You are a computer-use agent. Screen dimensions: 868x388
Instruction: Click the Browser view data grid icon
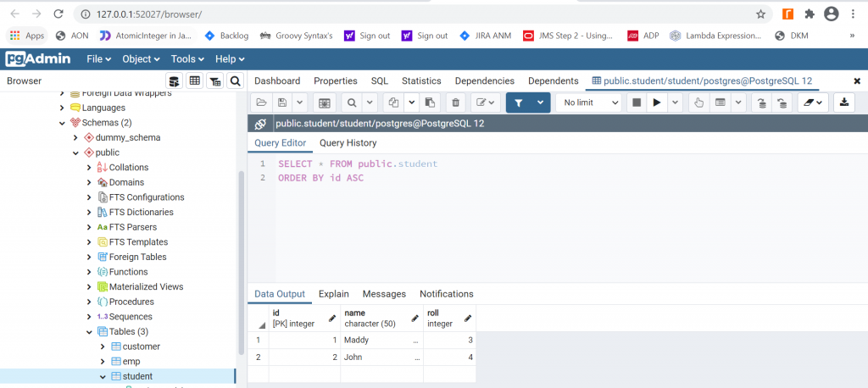click(x=194, y=81)
